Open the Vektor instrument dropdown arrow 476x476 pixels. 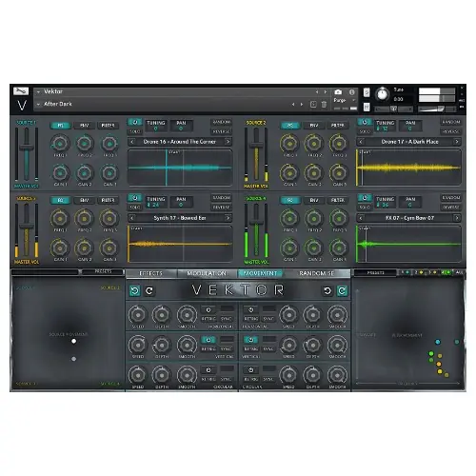coord(38,91)
